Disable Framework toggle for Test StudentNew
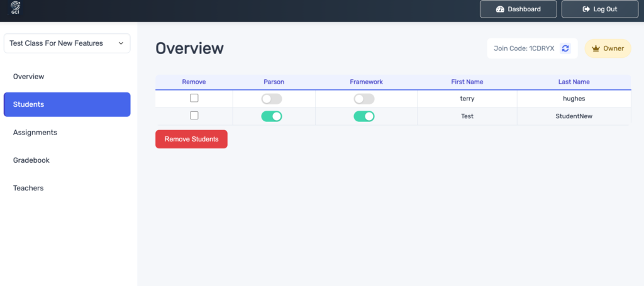This screenshot has width=644, height=286. tap(364, 116)
